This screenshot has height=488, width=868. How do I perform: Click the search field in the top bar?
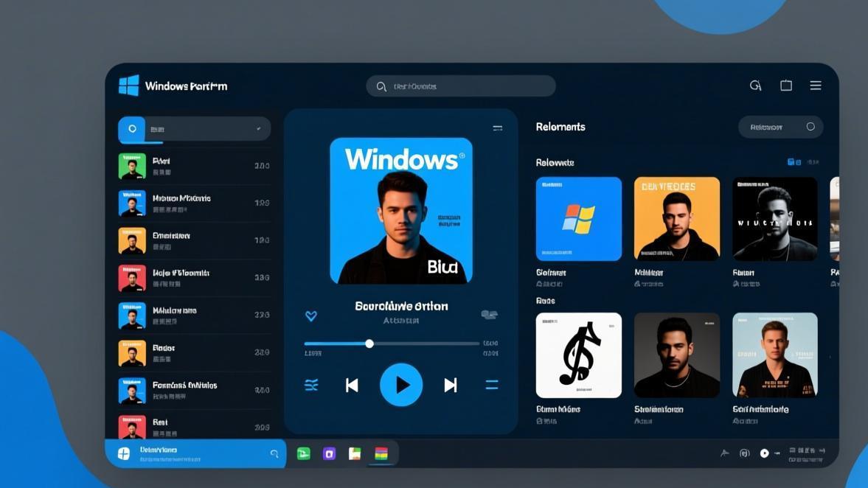tap(461, 86)
